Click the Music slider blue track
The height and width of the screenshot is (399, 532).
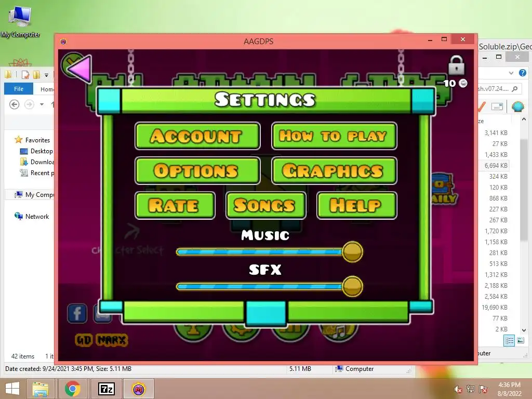coord(259,252)
